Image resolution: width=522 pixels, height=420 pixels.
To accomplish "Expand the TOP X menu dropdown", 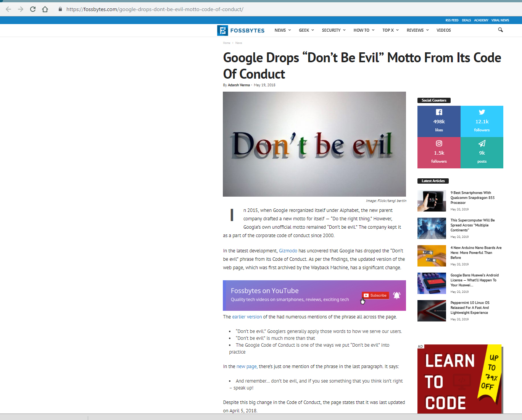I will [x=390, y=30].
